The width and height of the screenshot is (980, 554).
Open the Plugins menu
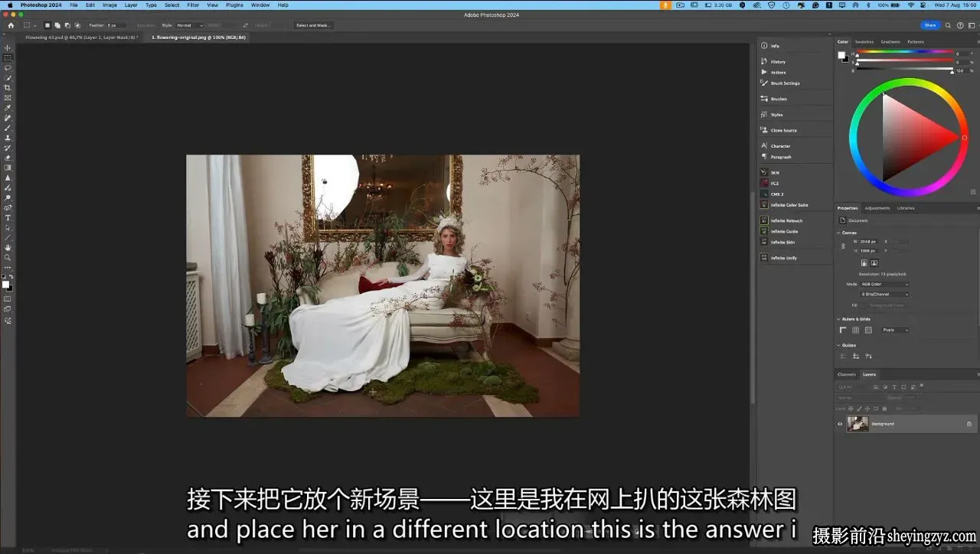[234, 5]
